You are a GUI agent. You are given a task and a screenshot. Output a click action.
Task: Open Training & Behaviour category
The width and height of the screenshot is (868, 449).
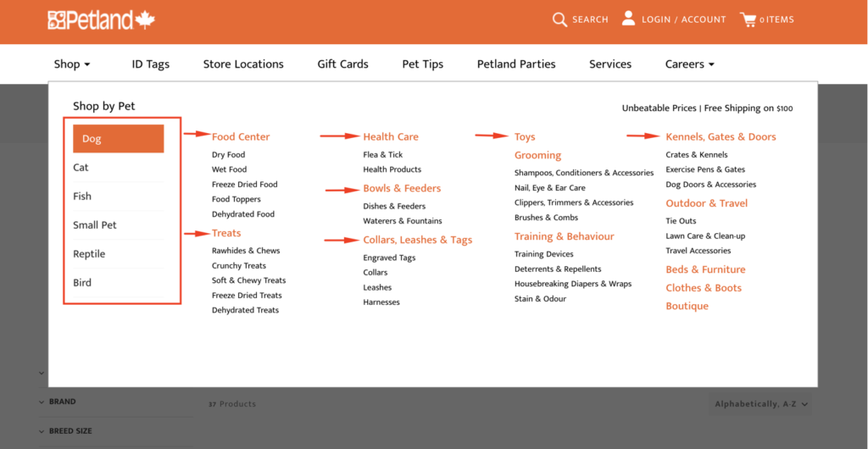click(564, 236)
